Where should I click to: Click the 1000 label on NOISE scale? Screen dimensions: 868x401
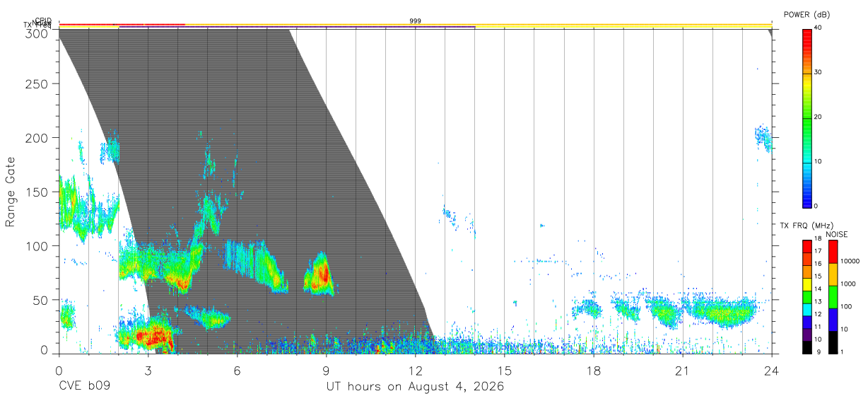(x=848, y=284)
